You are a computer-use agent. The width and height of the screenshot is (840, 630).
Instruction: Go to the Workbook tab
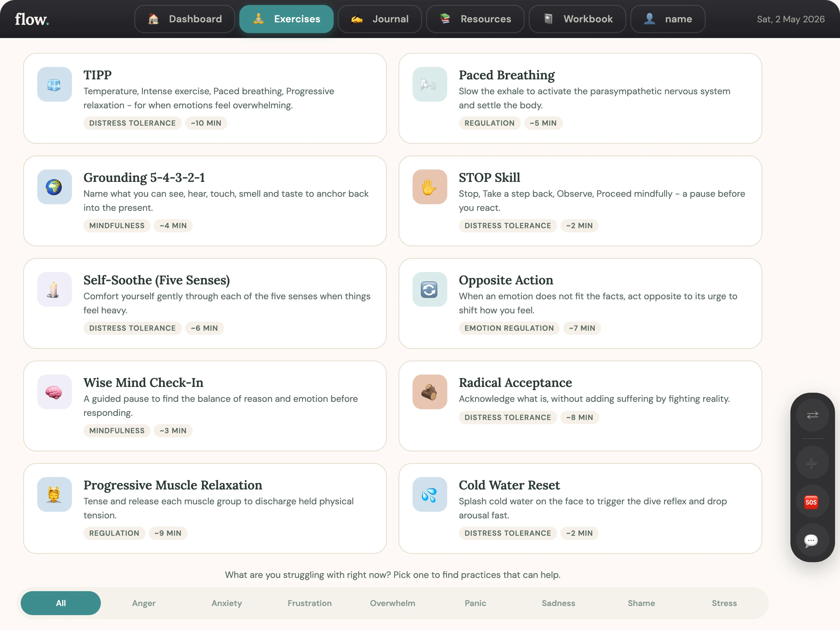tap(577, 19)
